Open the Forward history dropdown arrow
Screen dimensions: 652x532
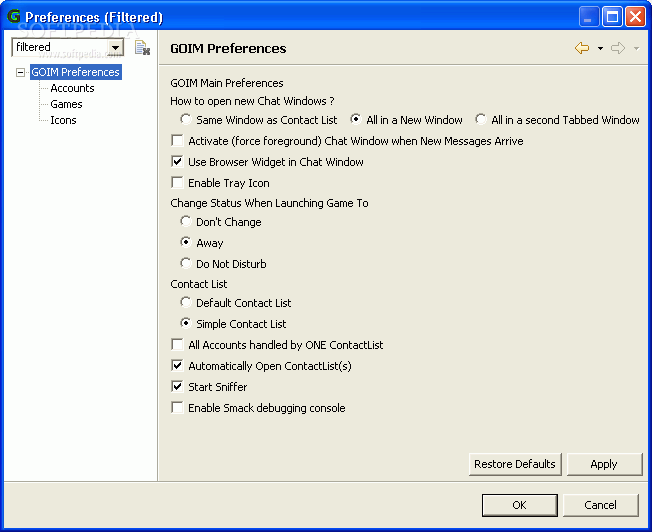pyautogui.click(x=636, y=49)
